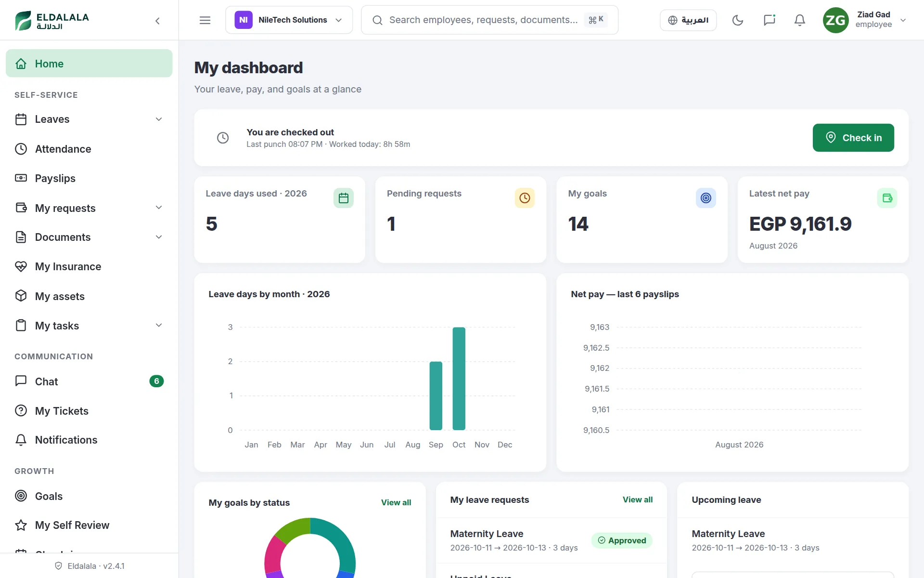Expand the Leaves submenu chevron

pos(159,119)
